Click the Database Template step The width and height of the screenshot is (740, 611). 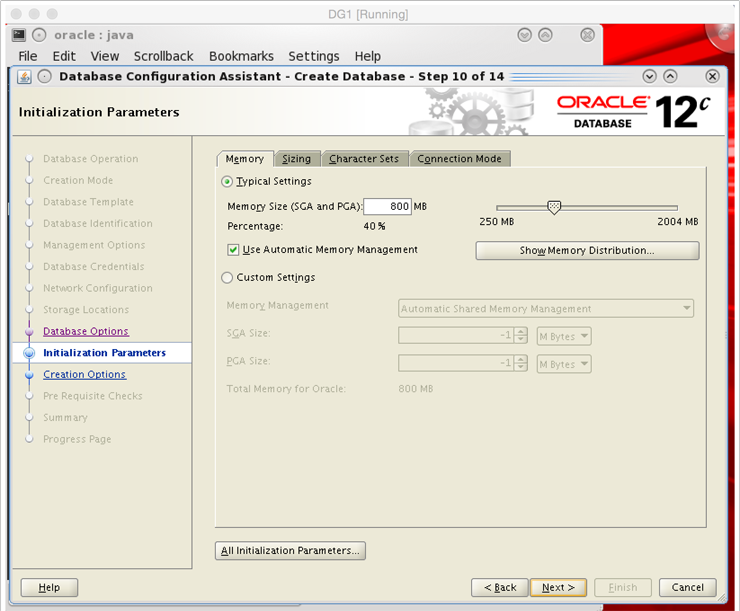click(x=88, y=202)
